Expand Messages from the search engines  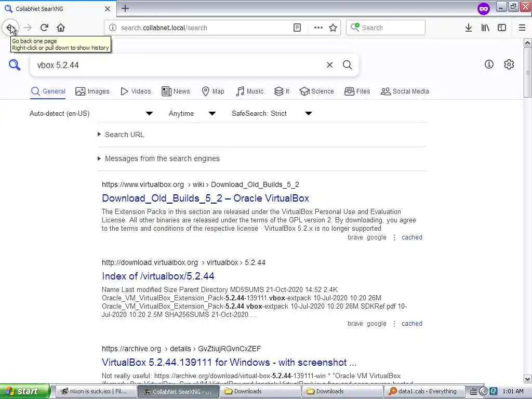(159, 158)
